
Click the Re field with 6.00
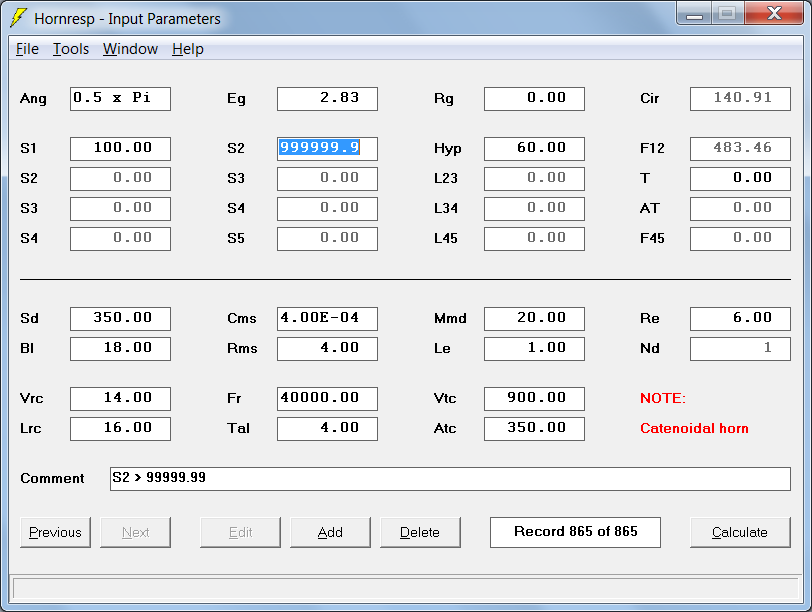coord(740,318)
